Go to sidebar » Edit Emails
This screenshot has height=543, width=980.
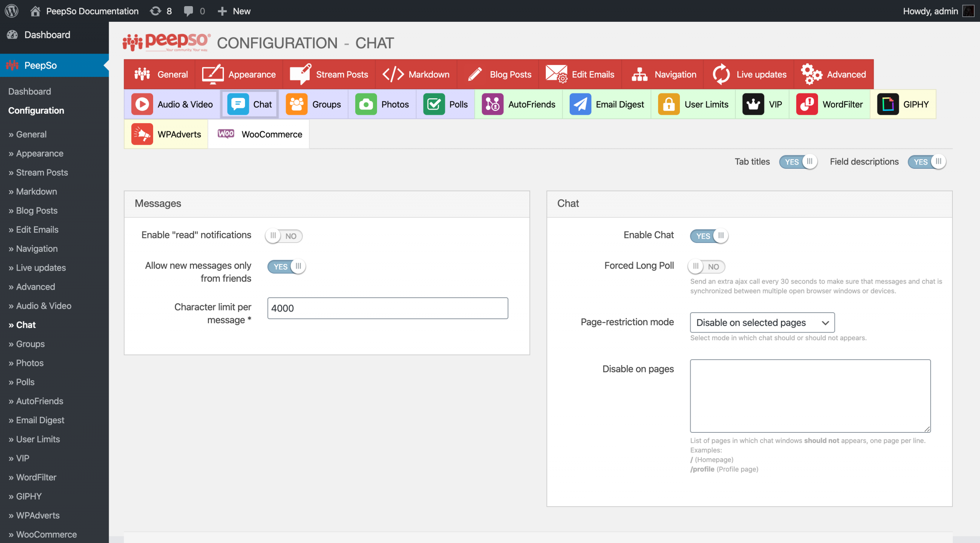(33, 230)
